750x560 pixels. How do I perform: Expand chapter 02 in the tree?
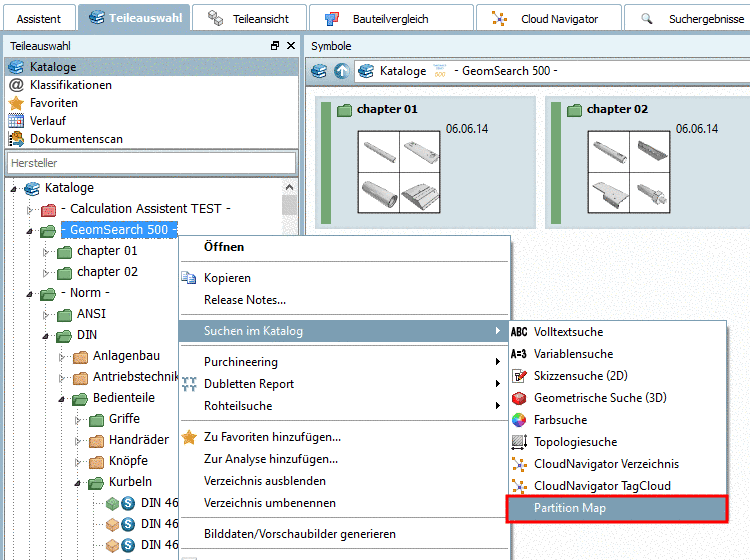45,273
